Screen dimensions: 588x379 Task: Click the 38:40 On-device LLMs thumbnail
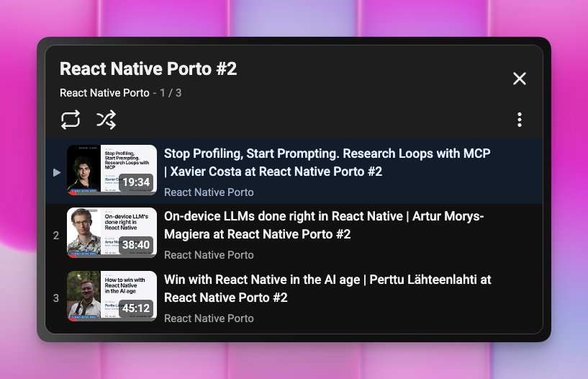point(112,233)
